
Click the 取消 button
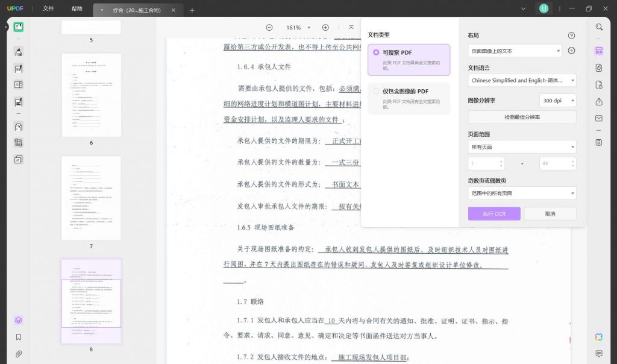(550, 214)
